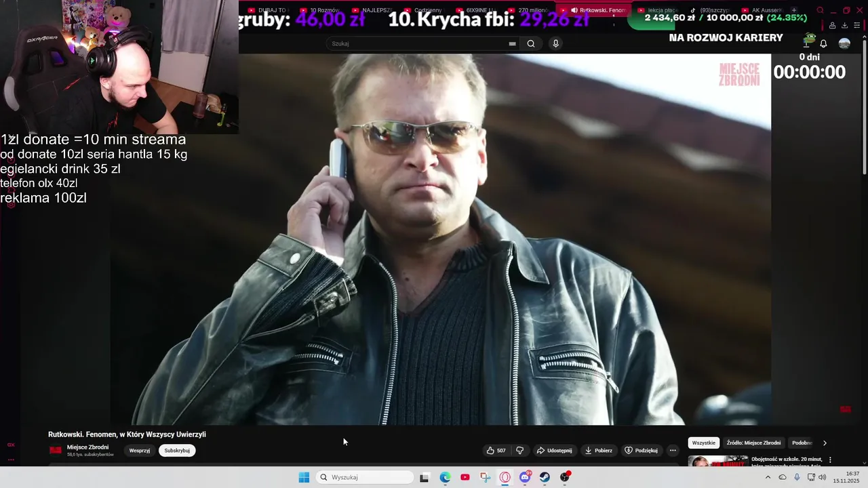Select the Podobne filter chip
The height and width of the screenshot is (488, 868).
pos(802,443)
